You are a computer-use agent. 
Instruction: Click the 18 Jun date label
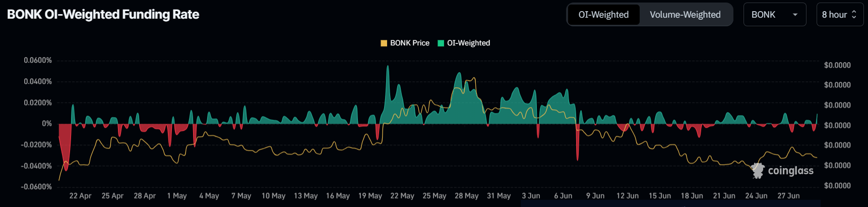[692, 196]
